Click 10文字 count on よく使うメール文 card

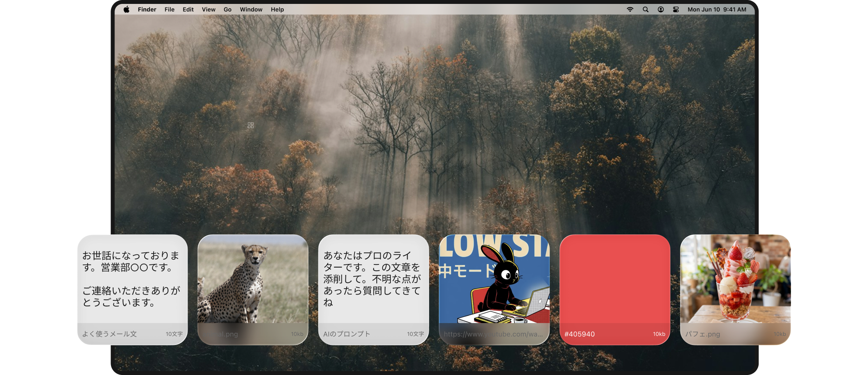174,334
